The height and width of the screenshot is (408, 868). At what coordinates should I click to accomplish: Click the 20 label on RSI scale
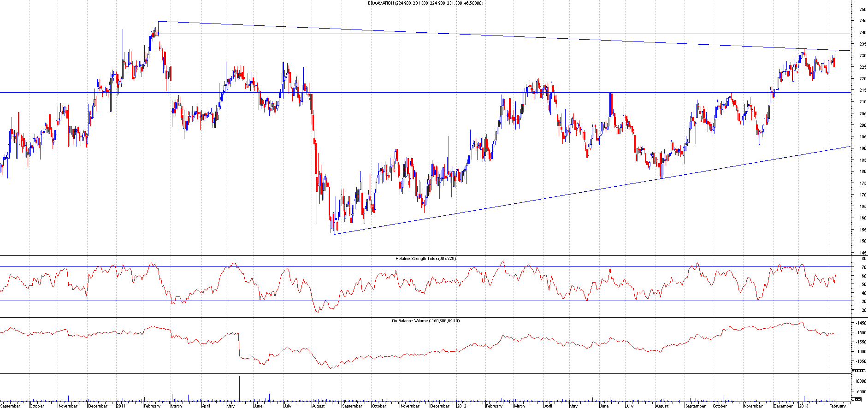[x=861, y=310]
